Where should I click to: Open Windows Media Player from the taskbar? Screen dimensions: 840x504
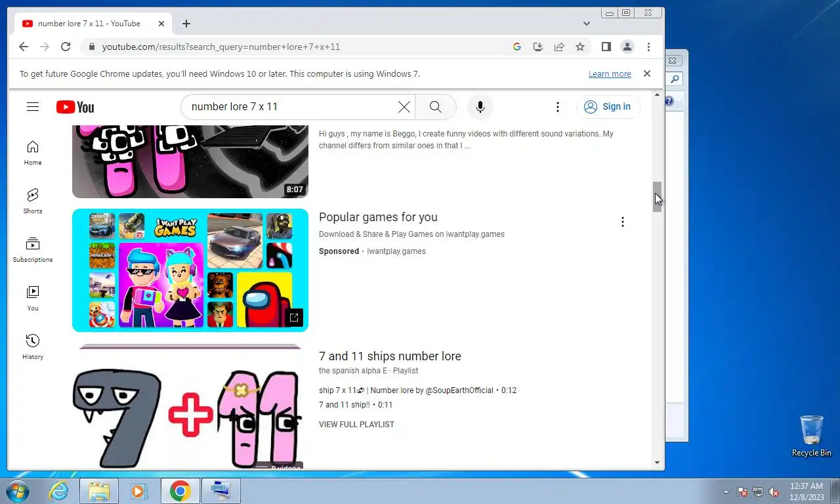138,491
